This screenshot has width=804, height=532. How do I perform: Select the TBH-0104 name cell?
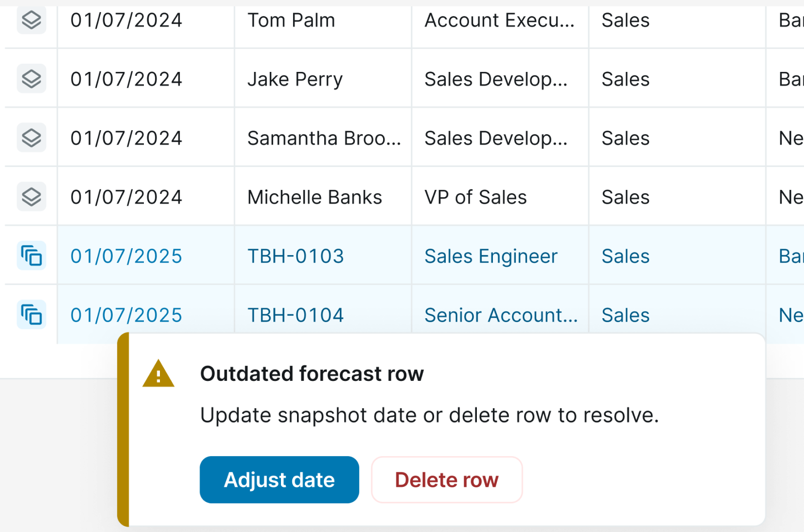pyautogui.click(x=296, y=315)
